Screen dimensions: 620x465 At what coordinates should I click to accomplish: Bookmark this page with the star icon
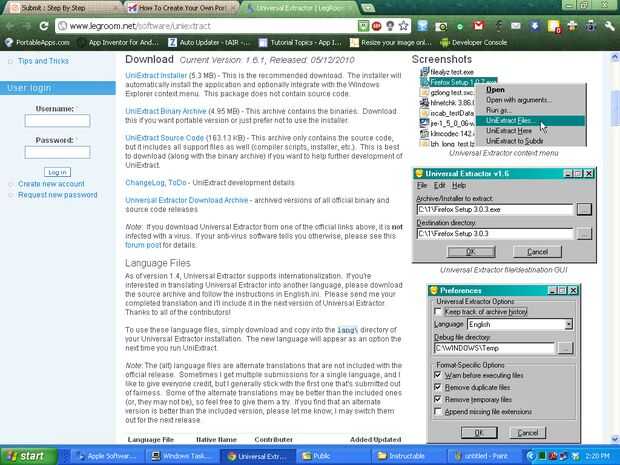403,26
